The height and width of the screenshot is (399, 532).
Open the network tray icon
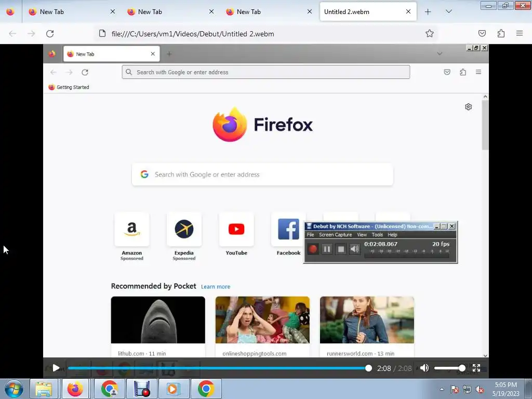pos(467,390)
